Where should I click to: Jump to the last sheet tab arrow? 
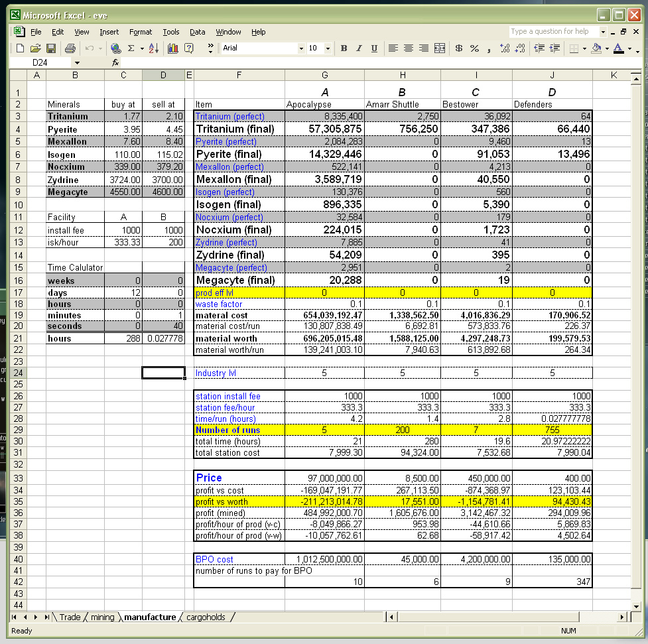[46, 617]
